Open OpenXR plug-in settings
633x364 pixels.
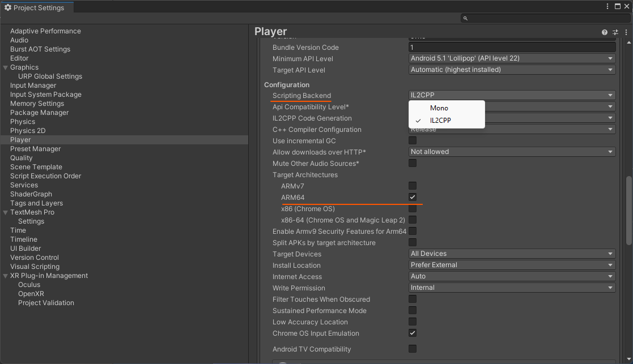[x=31, y=294]
